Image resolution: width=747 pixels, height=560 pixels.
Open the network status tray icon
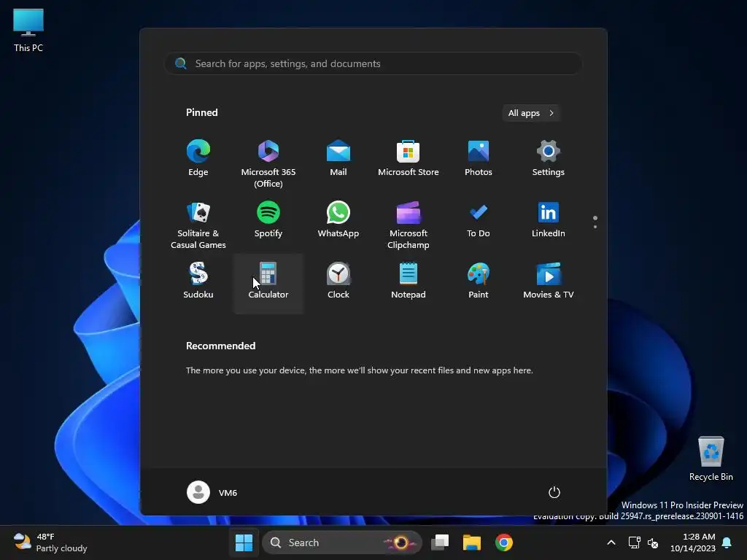pyautogui.click(x=634, y=542)
